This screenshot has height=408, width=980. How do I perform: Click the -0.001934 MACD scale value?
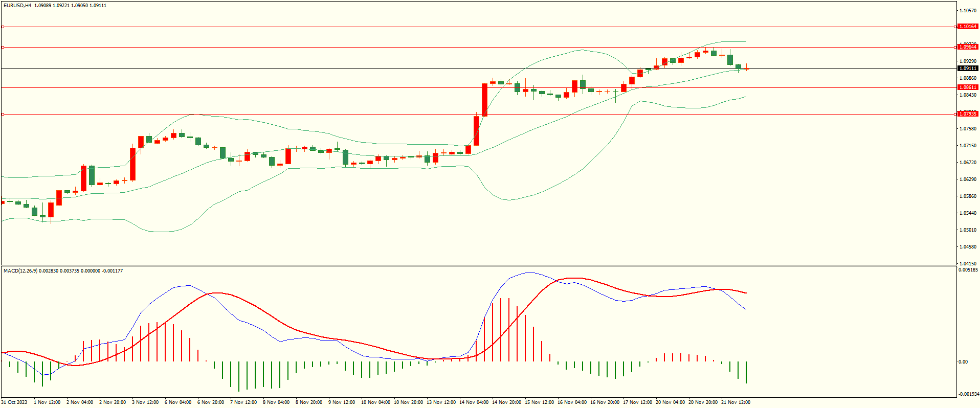point(968,394)
